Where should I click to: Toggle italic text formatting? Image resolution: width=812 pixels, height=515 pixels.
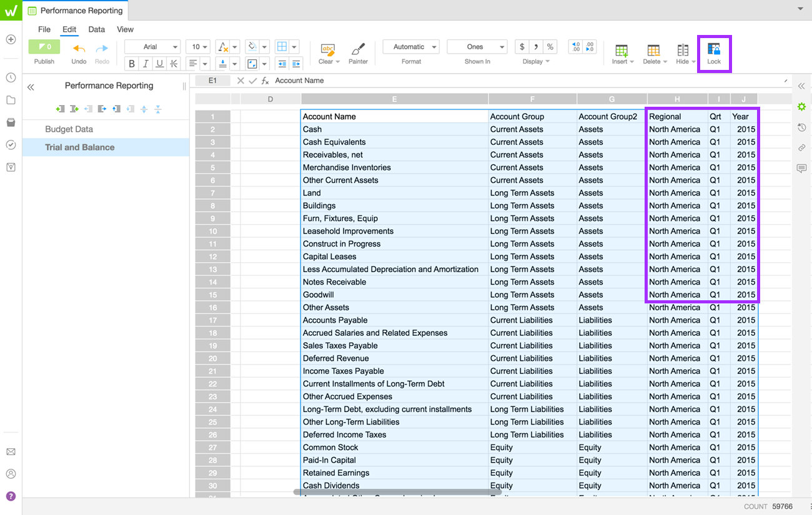pos(146,64)
